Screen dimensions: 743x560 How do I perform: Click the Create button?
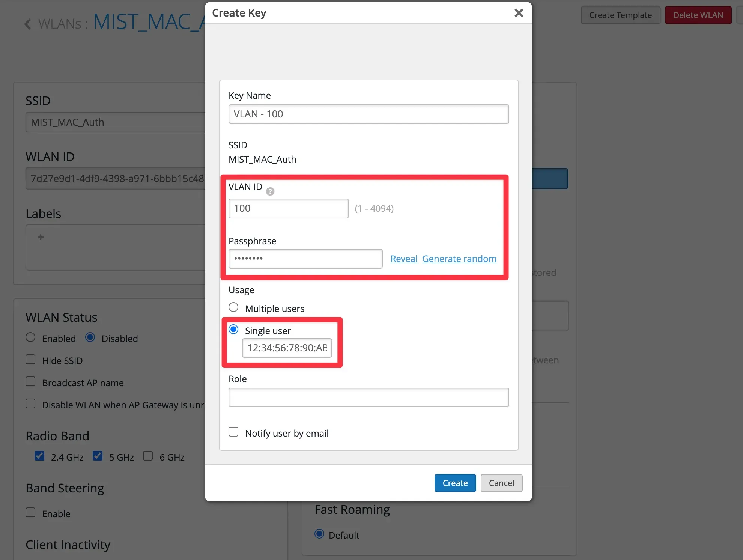coord(455,483)
